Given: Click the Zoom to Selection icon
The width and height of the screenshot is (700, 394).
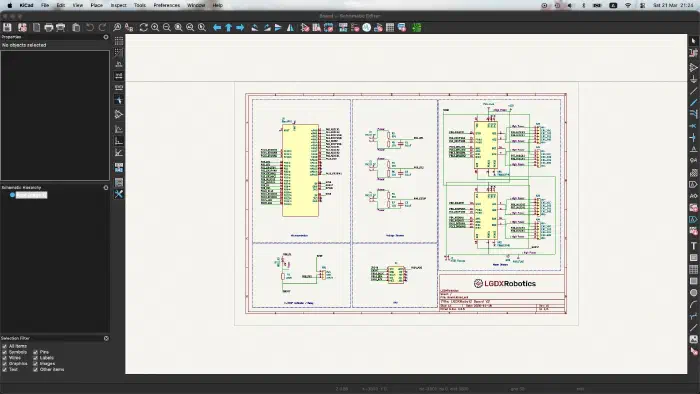Looking at the screenshot, I should [x=202, y=28].
